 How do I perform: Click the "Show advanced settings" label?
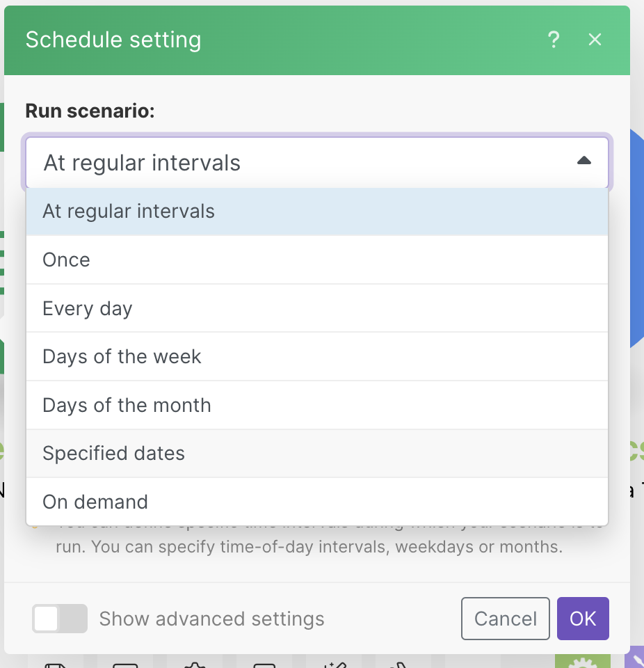(x=211, y=619)
